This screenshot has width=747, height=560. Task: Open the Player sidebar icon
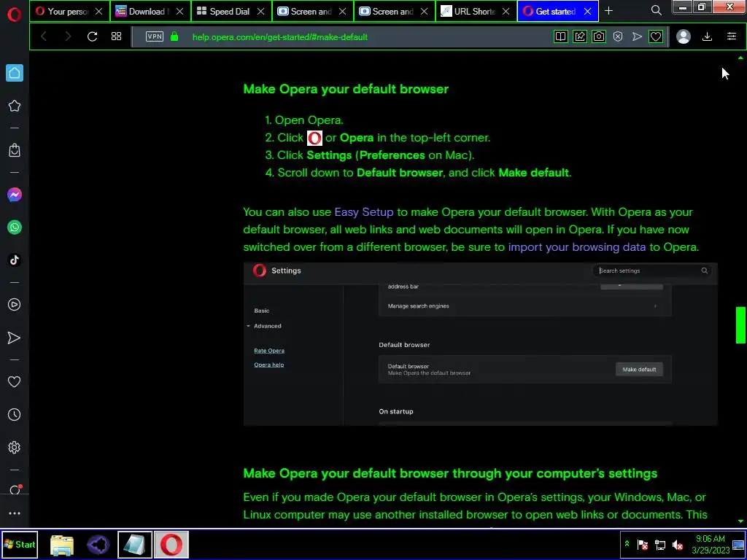(x=15, y=305)
